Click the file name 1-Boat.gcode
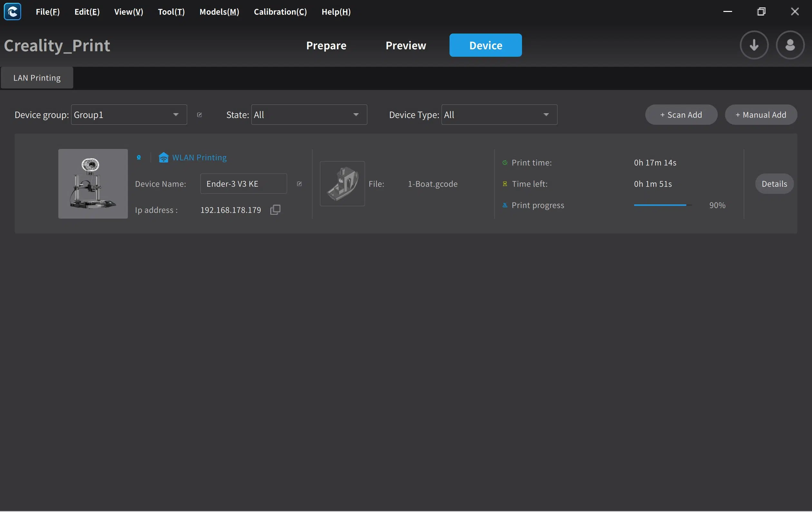Image resolution: width=812 pixels, height=512 pixels. coord(433,184)
